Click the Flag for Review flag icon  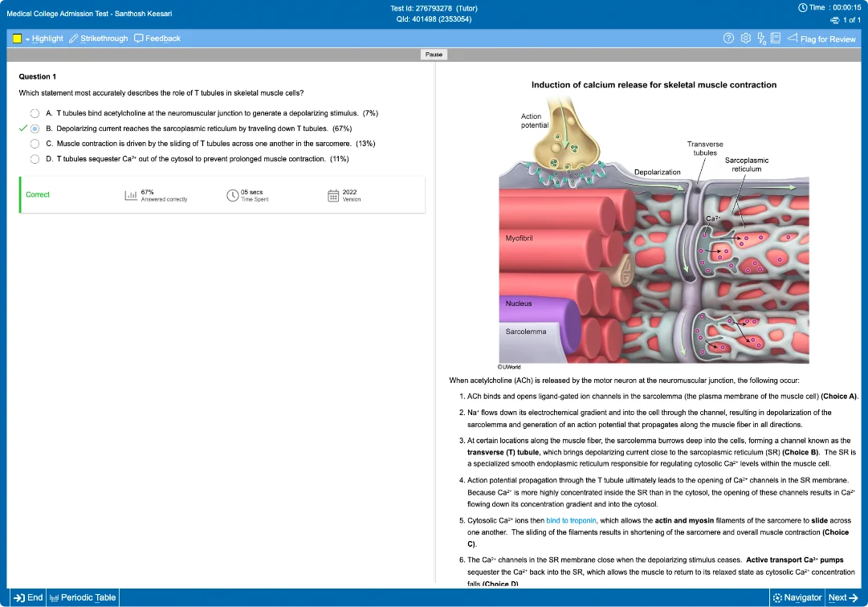[793, 39]
